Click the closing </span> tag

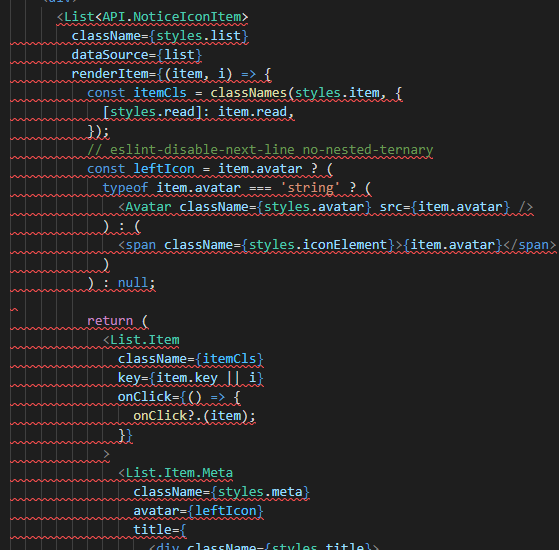(x=529, y=245)
